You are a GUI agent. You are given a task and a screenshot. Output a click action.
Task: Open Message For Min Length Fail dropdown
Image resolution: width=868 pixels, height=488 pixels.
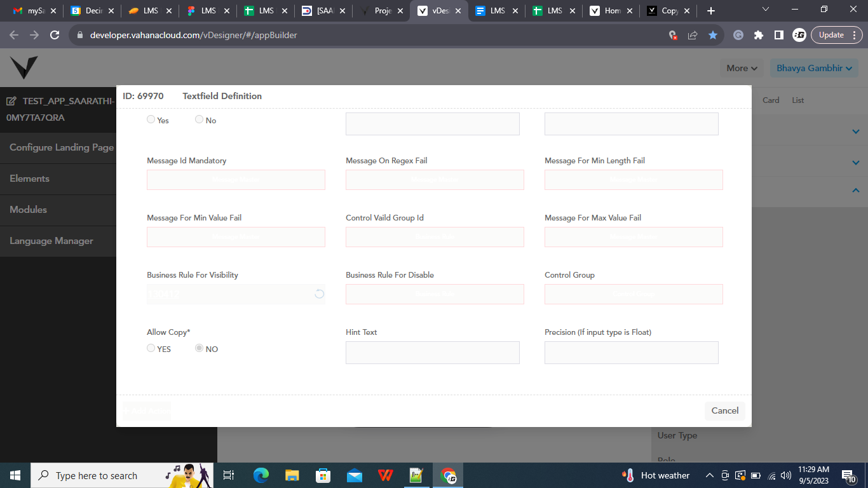point(634,180)
